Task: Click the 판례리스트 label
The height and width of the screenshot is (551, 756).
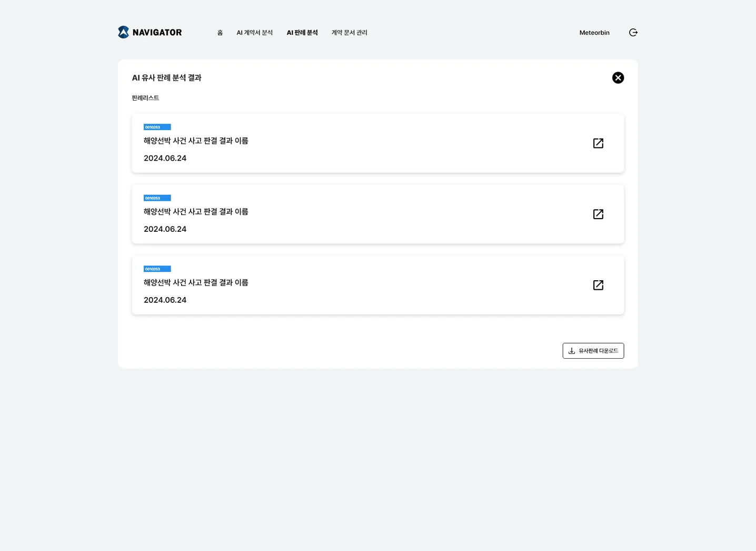Action: [x=145, y=98]
